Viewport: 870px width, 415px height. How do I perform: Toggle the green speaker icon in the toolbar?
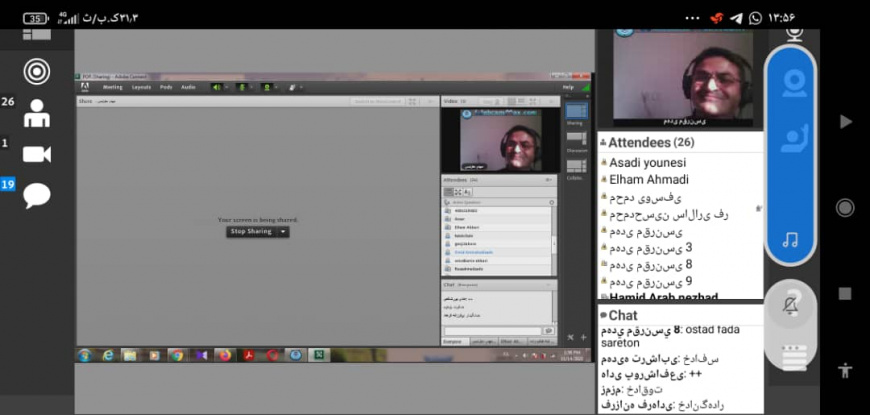click(x=216, y=87)
